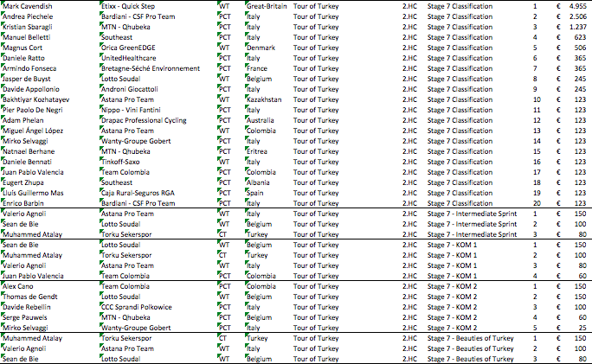Click 'Stage 7 - Beauties of Turkey' for Muhammed Atalay
The width and height of the screenshot is (592, 364).
(471, 338)
